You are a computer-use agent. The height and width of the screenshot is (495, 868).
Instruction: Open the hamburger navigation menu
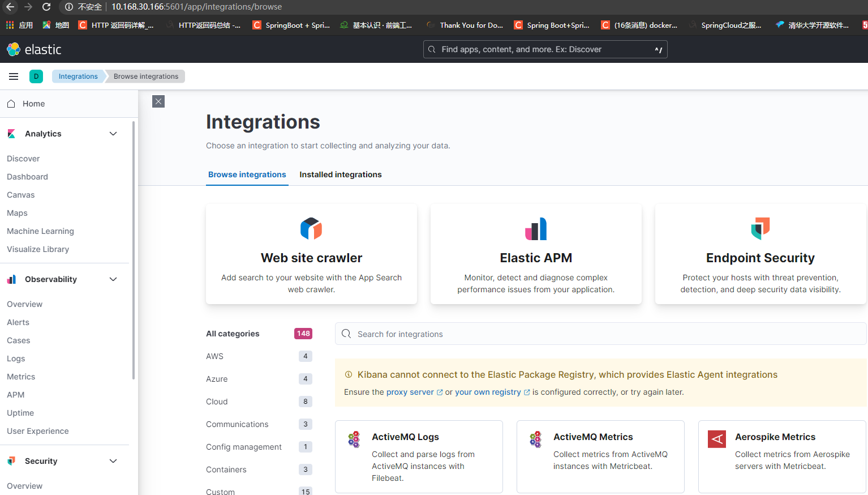(14, 76)
